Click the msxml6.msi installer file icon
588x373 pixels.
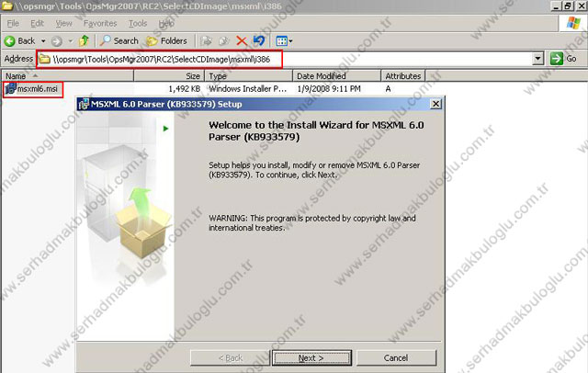click(10, 89)
